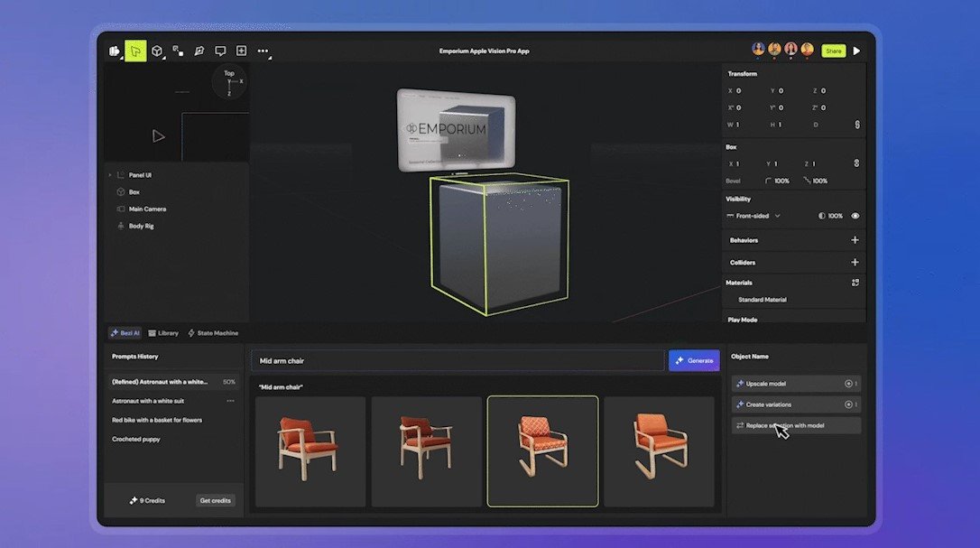Click the Generate button

694,359
